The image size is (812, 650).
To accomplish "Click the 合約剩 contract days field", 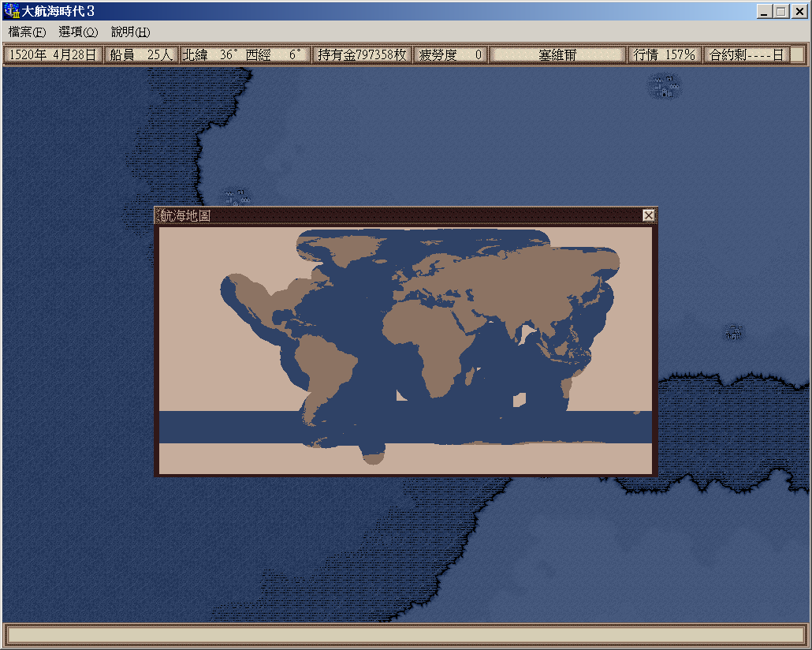I will tap(746, 54).
